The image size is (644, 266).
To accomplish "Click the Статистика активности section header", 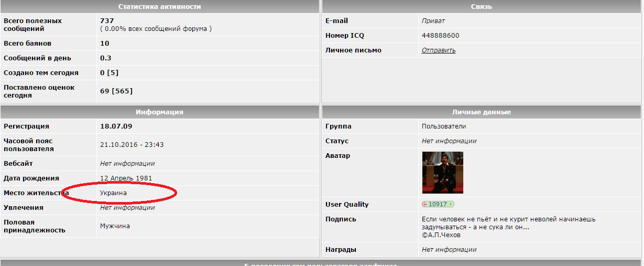I will click(160, 7).
